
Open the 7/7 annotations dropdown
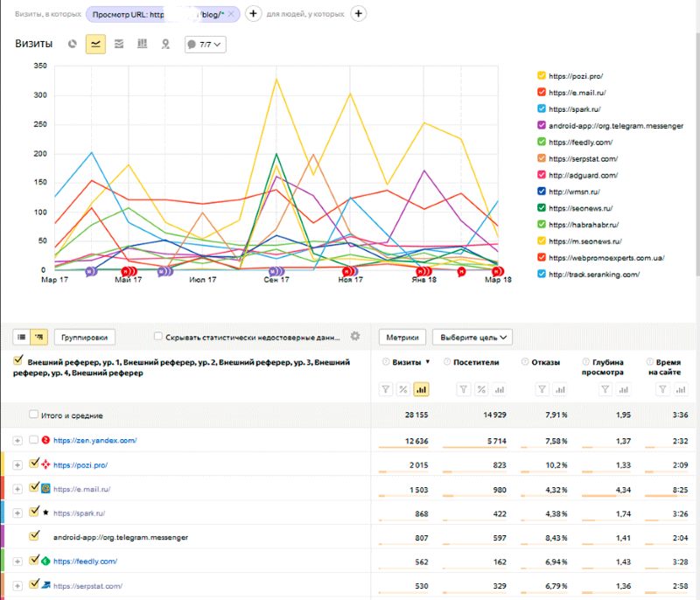[206, 45]
